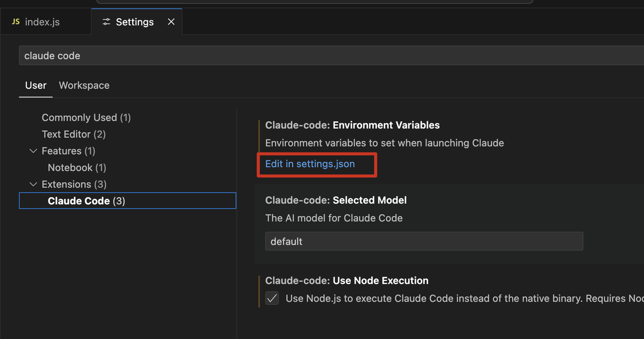Viewport: 644px width, 339px height.
Task: Close the Settings editor tab
Action: pos(171,22)
